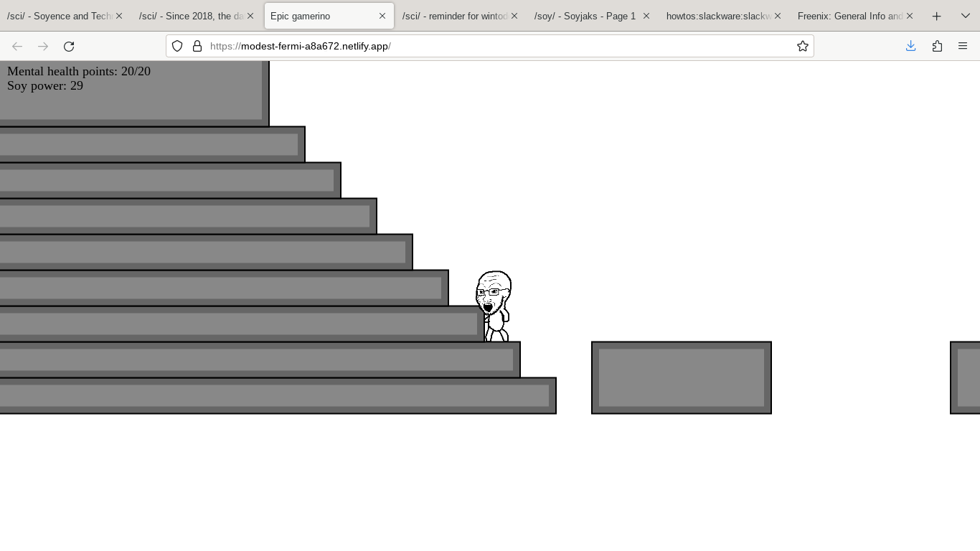Image resolution: width=980 pixels, height=551 pixels.
Task: Open a new browser tab
Action: click(x=936, y=16)
